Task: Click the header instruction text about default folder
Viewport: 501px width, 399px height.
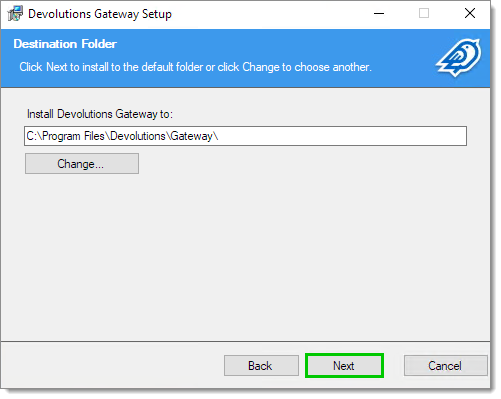Action: pyautogui.click(x=195, y=67)
